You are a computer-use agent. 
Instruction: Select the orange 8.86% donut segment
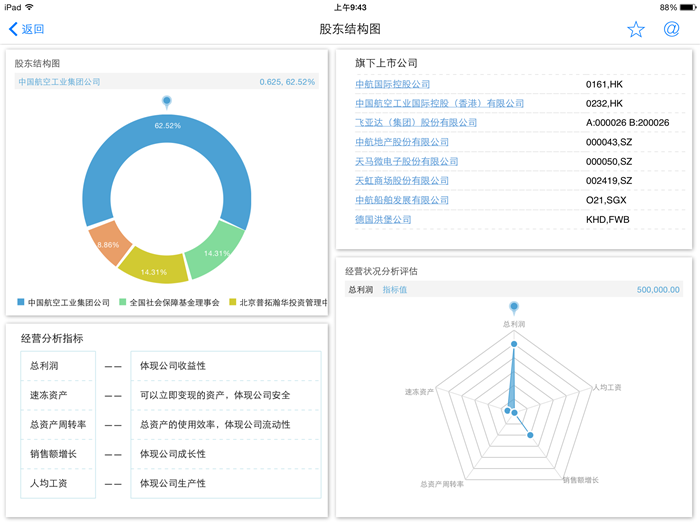108,244
